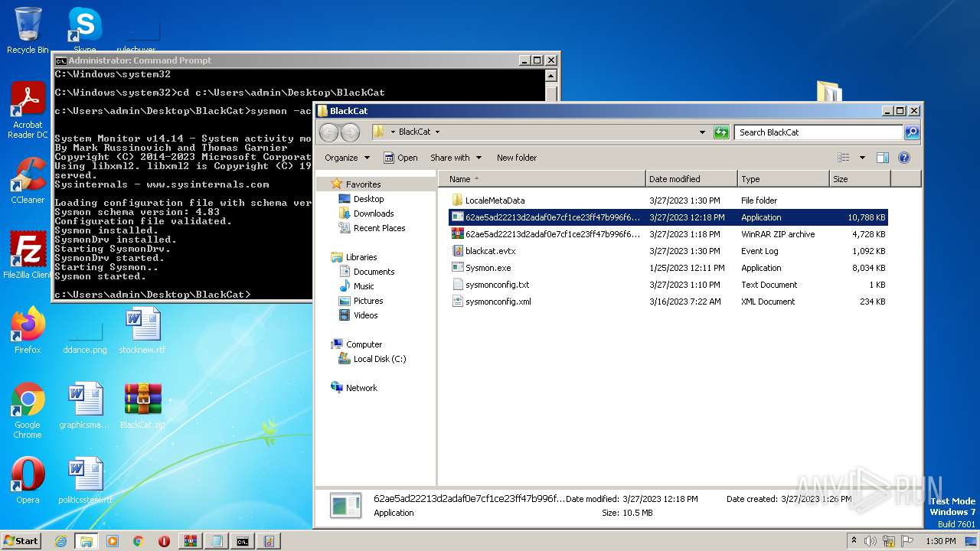This screenshot has width=980, height=551.
Task: Click the Explorer Back navigation button
Action: point(328,132)
